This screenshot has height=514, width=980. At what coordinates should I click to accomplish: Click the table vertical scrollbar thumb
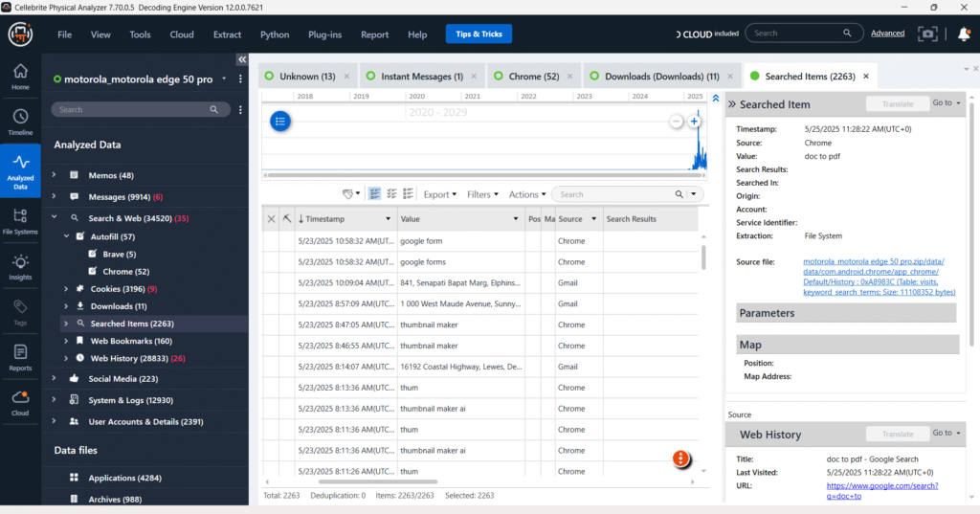703,257
